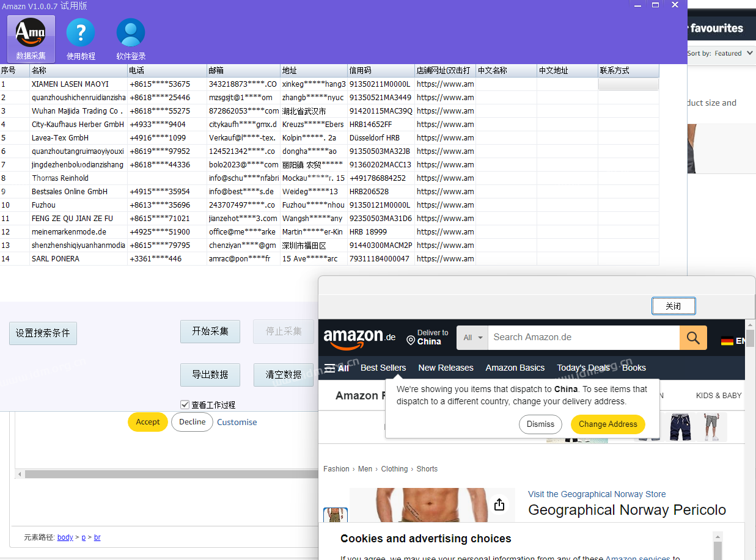The width and height of the screenshot is (756, 560).
Task: Click the Customise link
Action: 237,422
